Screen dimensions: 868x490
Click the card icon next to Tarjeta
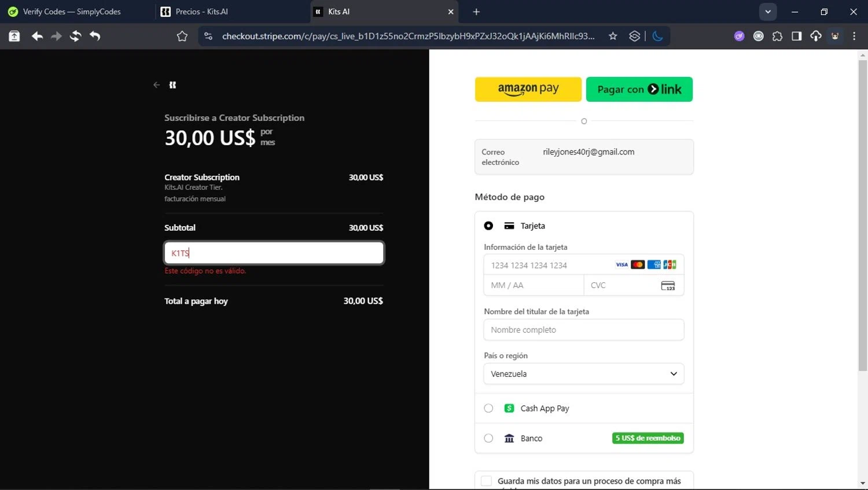point(509,226)
